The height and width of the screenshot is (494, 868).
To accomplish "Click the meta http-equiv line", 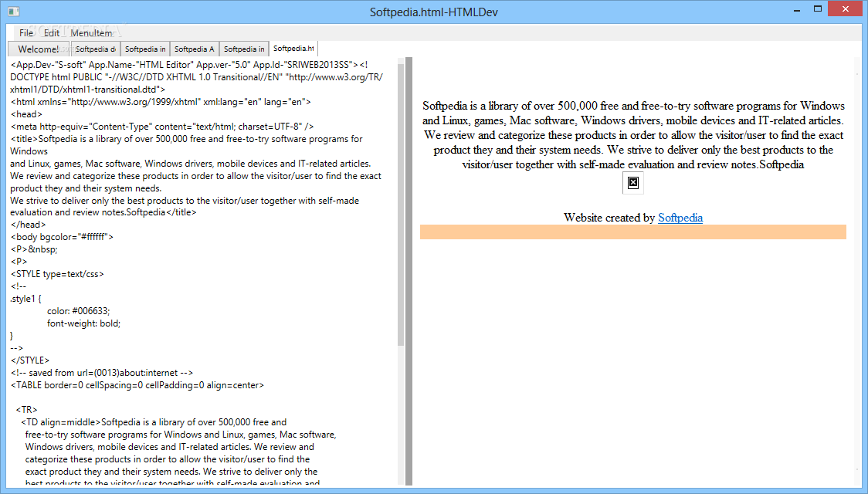I will tap(162, 126).
